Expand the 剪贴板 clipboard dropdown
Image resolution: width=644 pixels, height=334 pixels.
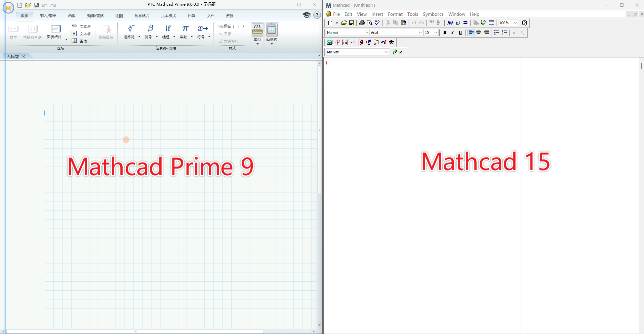(272, 44)
